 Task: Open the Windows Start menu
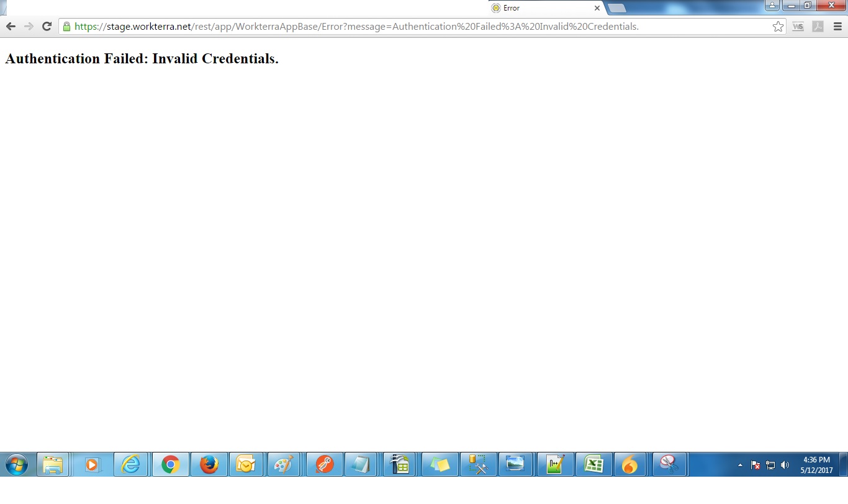point(16,464)
